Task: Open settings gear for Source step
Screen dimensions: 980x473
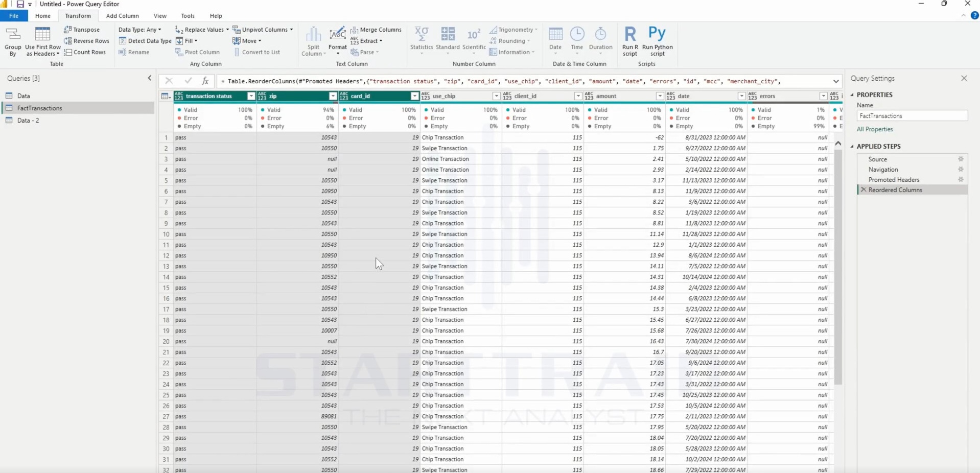Action: (961, 159)
